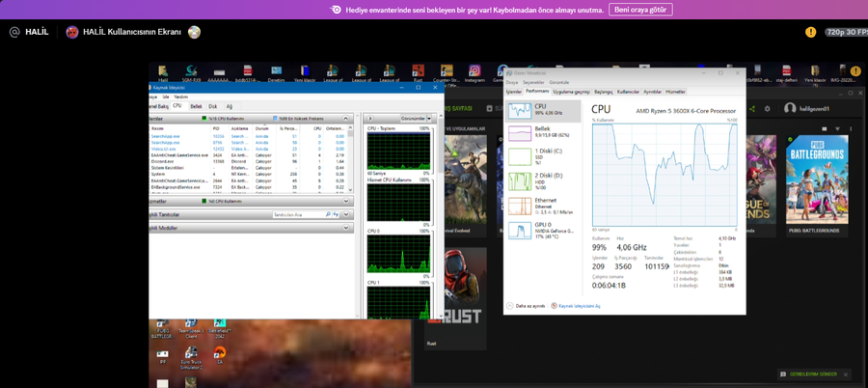
Task: Open Euro Truck Simulator 2 shortcut
Action: click(191, 352)
